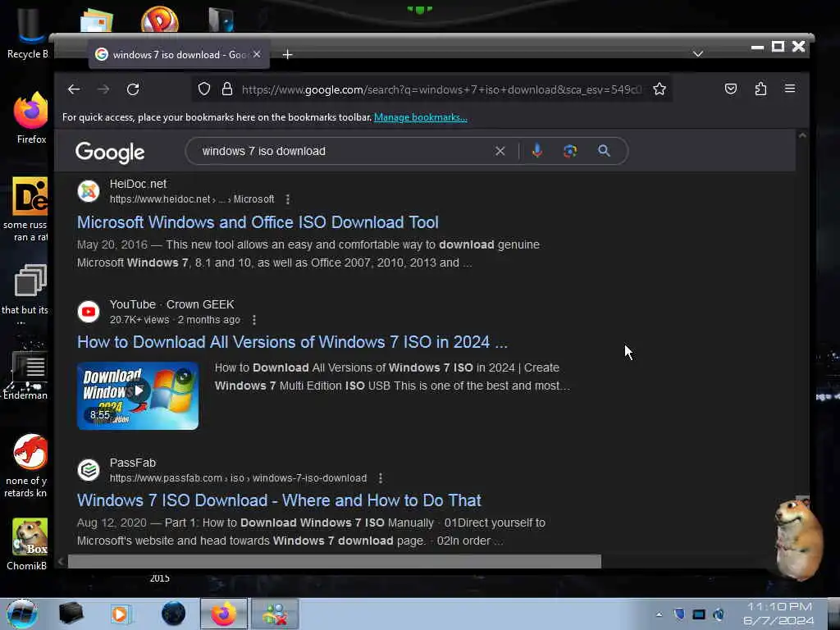The height and width of the screenshot is (630, 840).
Task: Open the Pocket save button
Action: [x=731, y=89]
